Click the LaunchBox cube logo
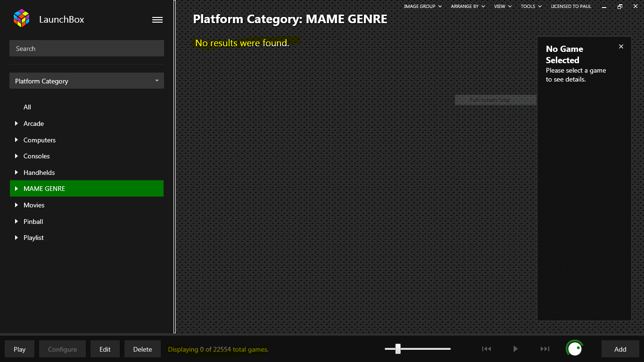 pos(22,19)
